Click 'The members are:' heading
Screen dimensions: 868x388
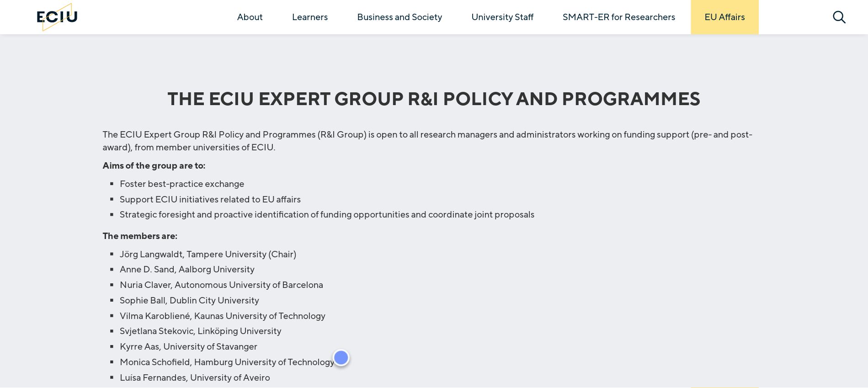click(140, 236)
